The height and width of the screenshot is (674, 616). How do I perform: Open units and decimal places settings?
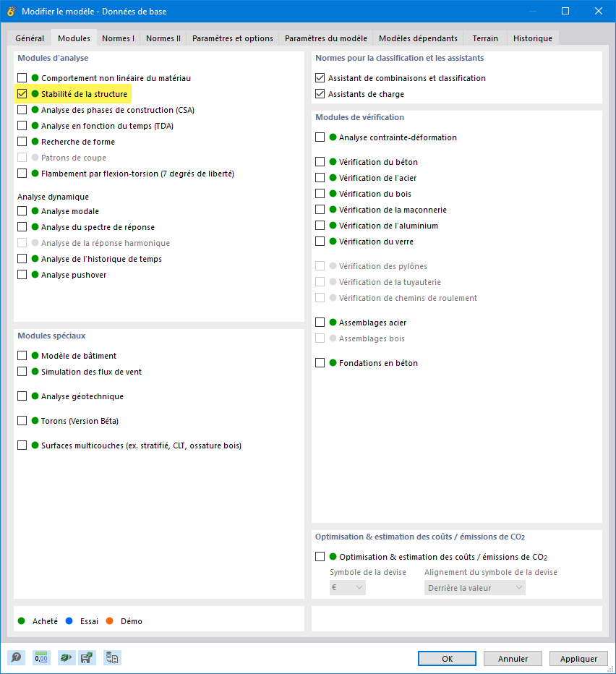pos(41,657)
